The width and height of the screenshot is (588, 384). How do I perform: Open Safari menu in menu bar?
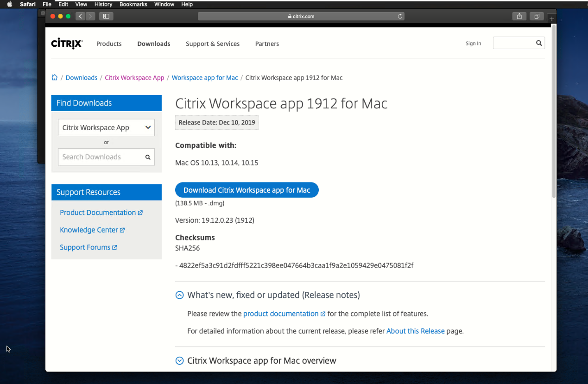pos(28,4)
